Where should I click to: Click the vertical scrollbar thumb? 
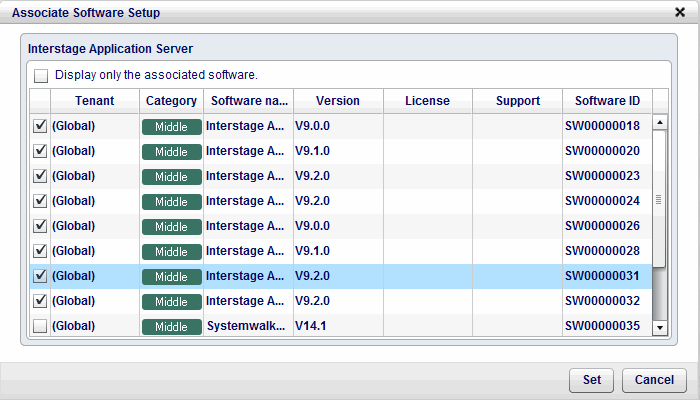coord(659,199)
